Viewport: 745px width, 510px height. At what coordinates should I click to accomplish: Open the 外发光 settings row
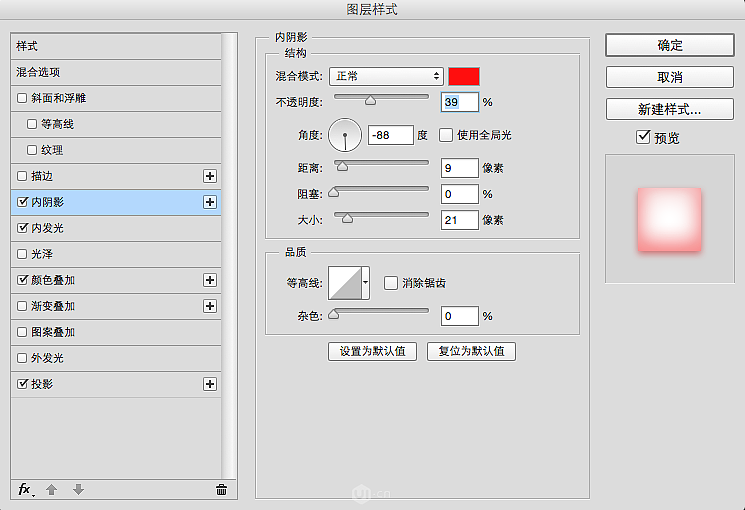click(116, 358)
